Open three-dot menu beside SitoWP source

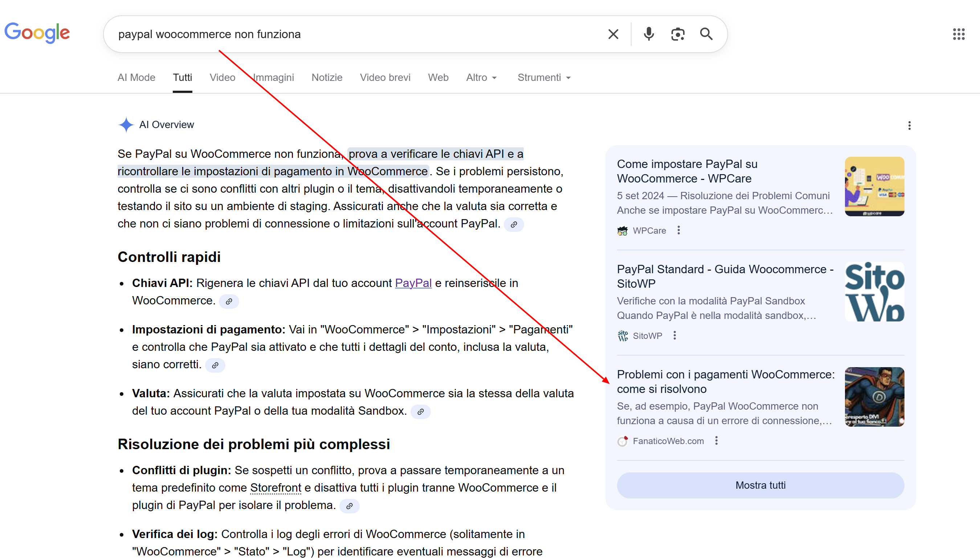pyautogui.click(x=675, y=335)
